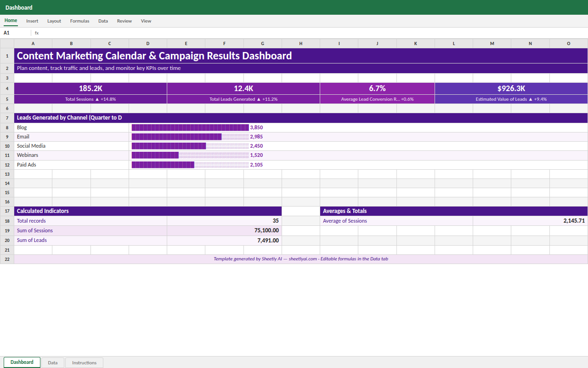Select the Averages & Totals header
This screenshot has width=588, height=368.
[x=454, y=211]
